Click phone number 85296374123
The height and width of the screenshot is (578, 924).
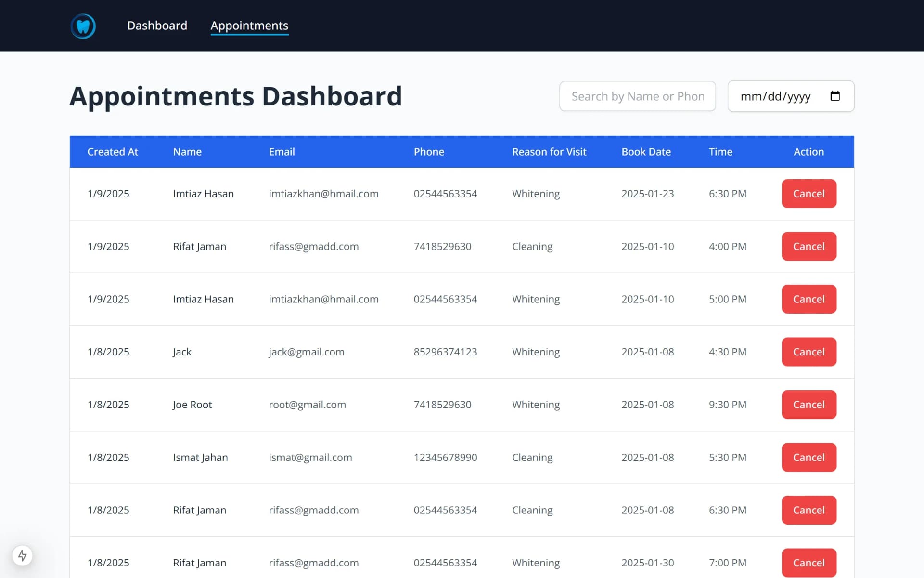(x=445, y=352)
